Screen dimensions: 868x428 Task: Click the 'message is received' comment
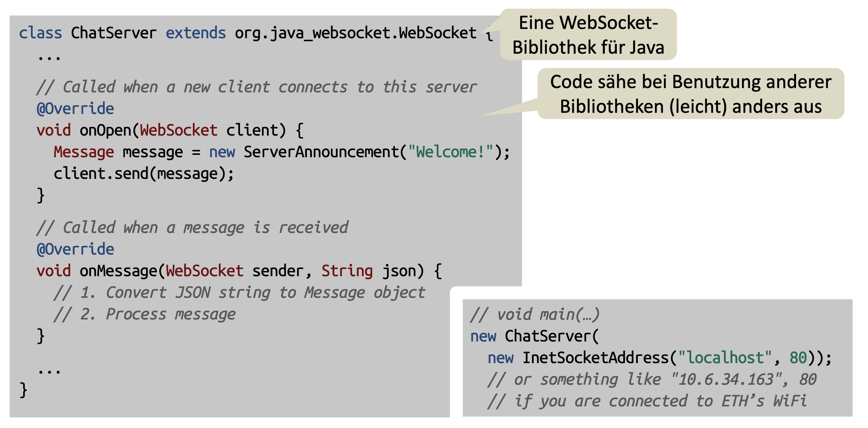(192, 228)
